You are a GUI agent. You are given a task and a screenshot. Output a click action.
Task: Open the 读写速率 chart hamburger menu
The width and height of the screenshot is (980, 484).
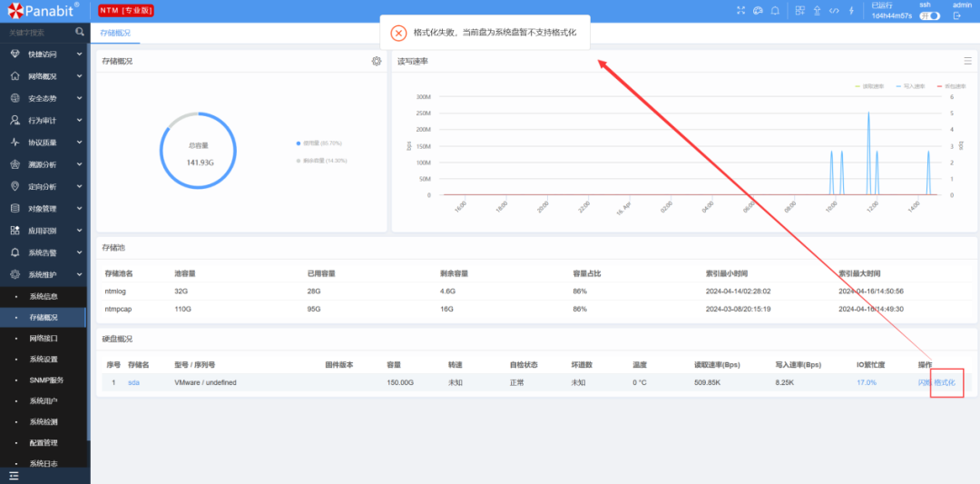(x=967, y=61)
